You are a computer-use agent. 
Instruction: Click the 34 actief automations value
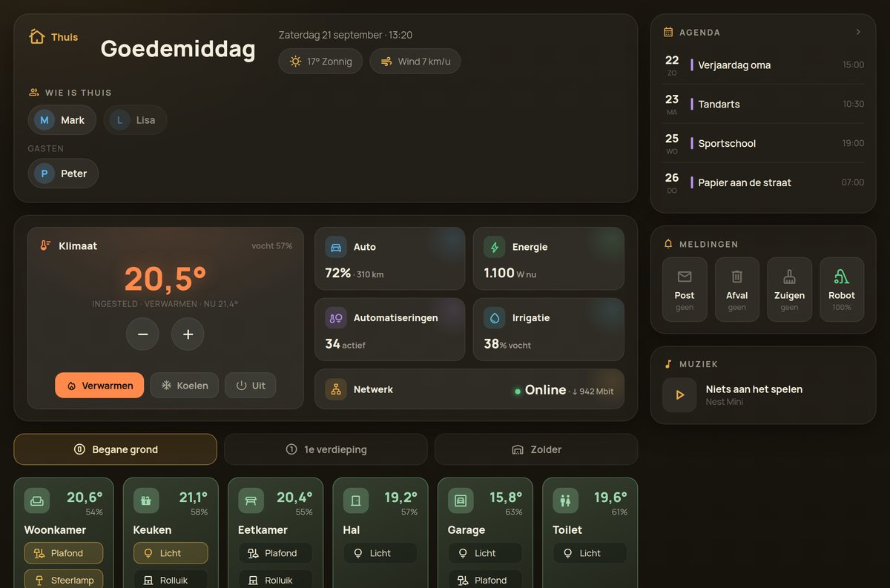click(345, 344)
